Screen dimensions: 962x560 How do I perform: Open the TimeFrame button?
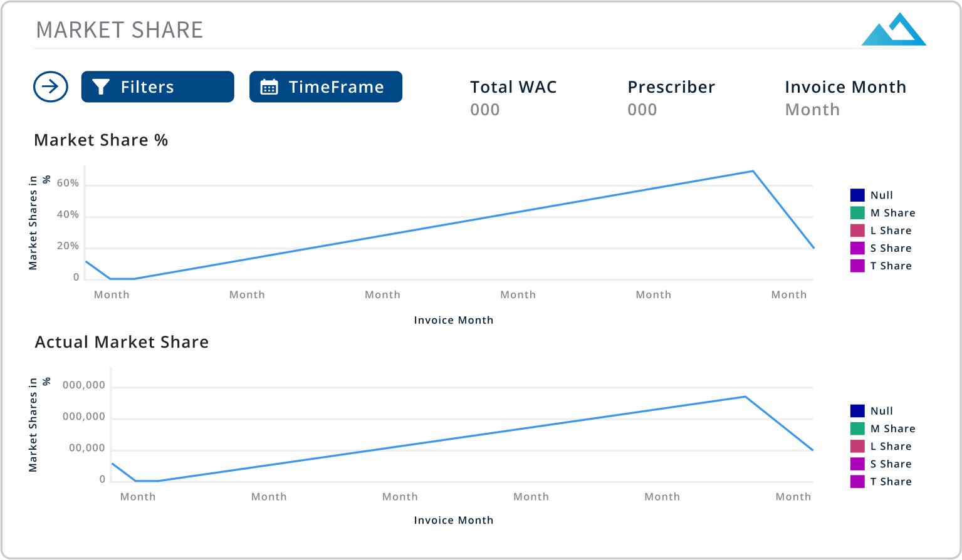[325, 86]
